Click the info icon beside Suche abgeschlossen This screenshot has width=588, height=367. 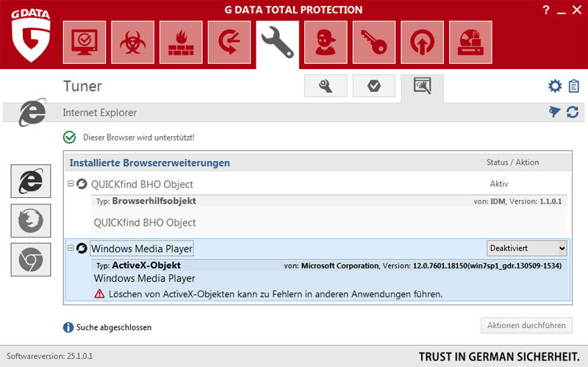coord(68,327)
